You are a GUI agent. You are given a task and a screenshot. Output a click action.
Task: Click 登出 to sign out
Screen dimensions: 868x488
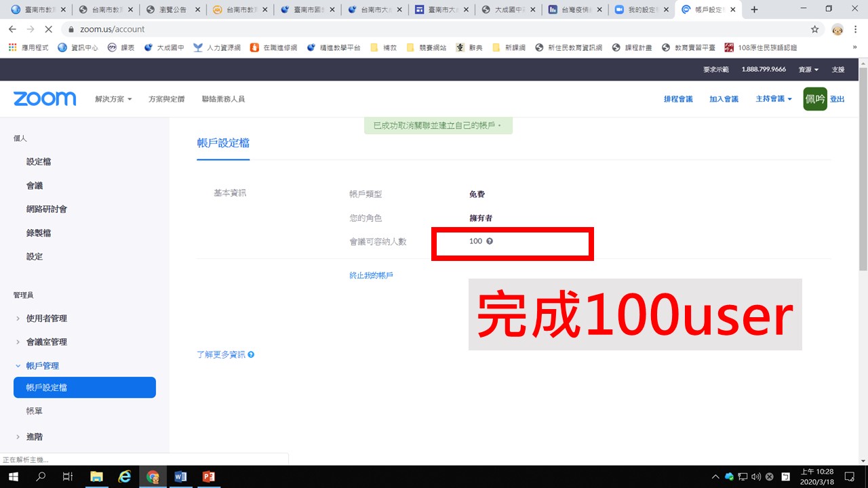pos(837,99)
